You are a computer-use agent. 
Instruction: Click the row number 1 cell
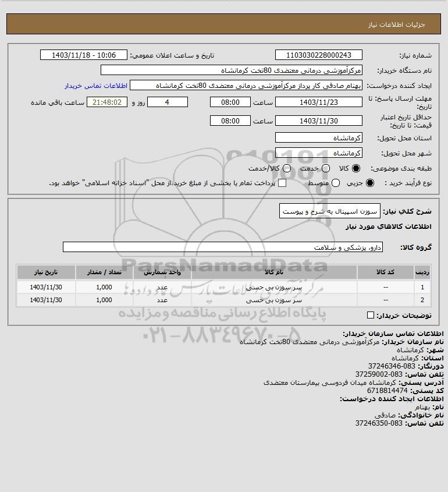pos(422,287)
